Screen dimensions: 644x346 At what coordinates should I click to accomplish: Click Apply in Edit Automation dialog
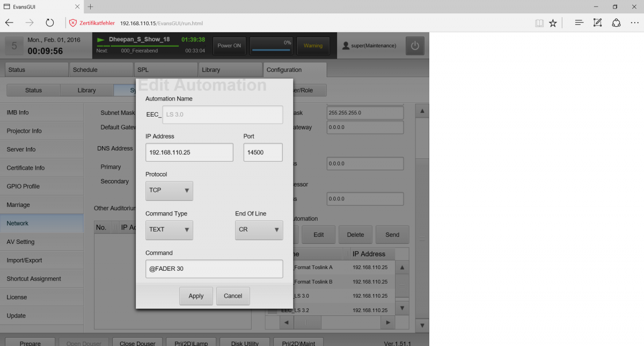pos(196,296)
